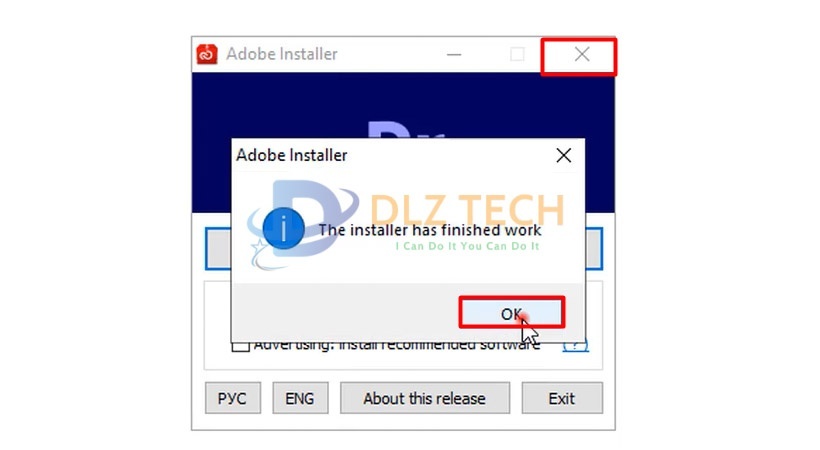Confirm the dialog by clicking OK
The height and width of the screenshot is (450, 820).
pos(511,313)
